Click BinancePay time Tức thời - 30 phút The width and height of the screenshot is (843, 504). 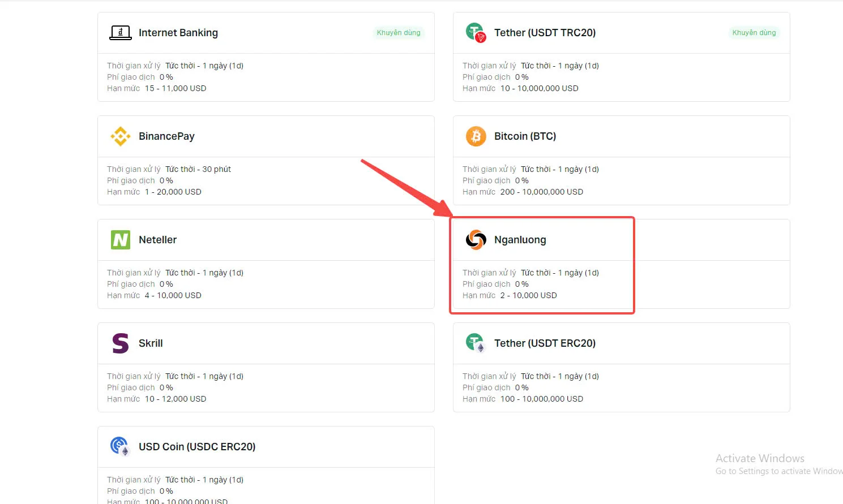pyautogui.click(x=198, y=169)
